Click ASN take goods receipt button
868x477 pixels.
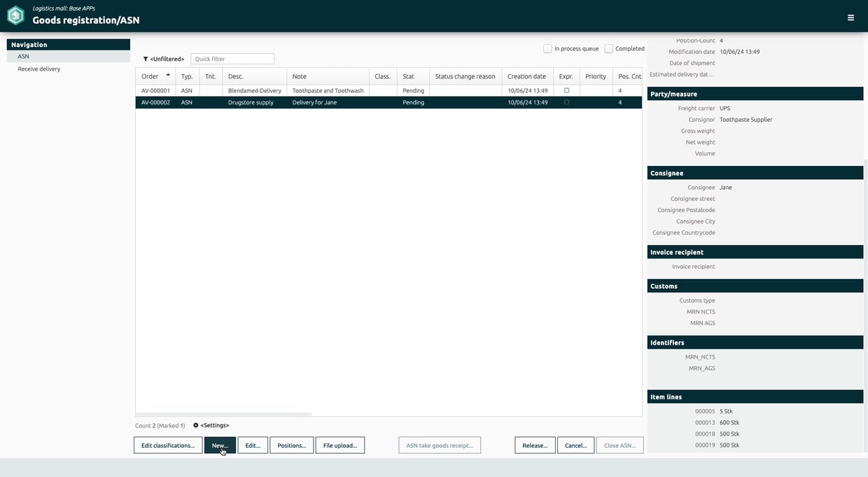tap(440, 445)
